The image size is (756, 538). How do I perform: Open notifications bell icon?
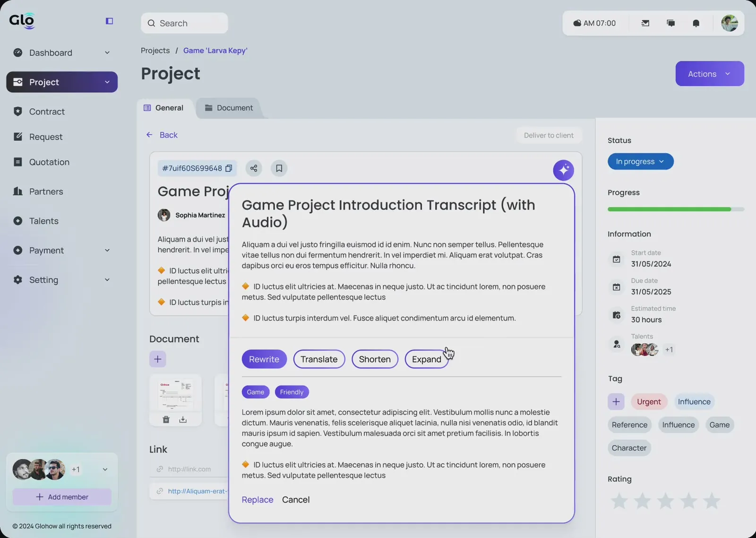[x=696, y=23]
